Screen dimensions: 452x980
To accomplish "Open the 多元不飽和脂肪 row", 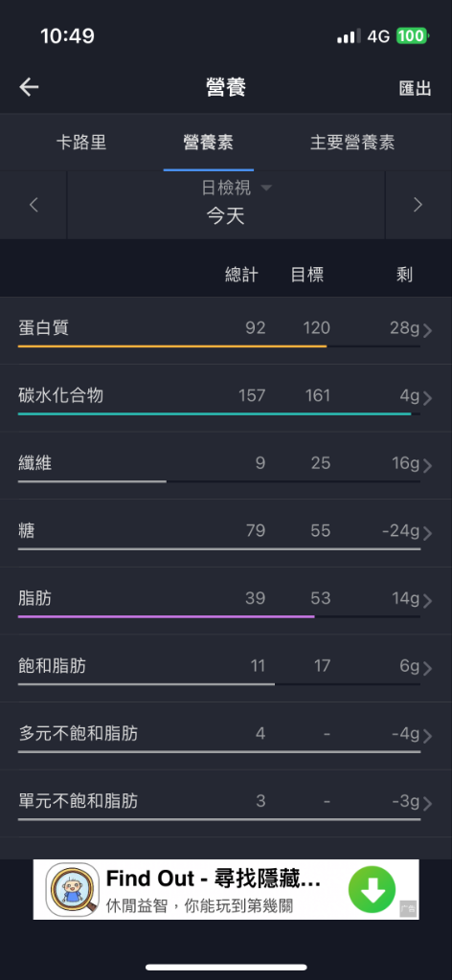I will point(226,736).
